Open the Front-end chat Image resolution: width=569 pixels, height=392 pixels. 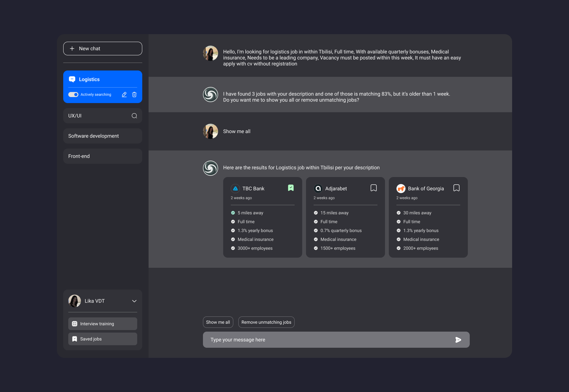[103, 156]
